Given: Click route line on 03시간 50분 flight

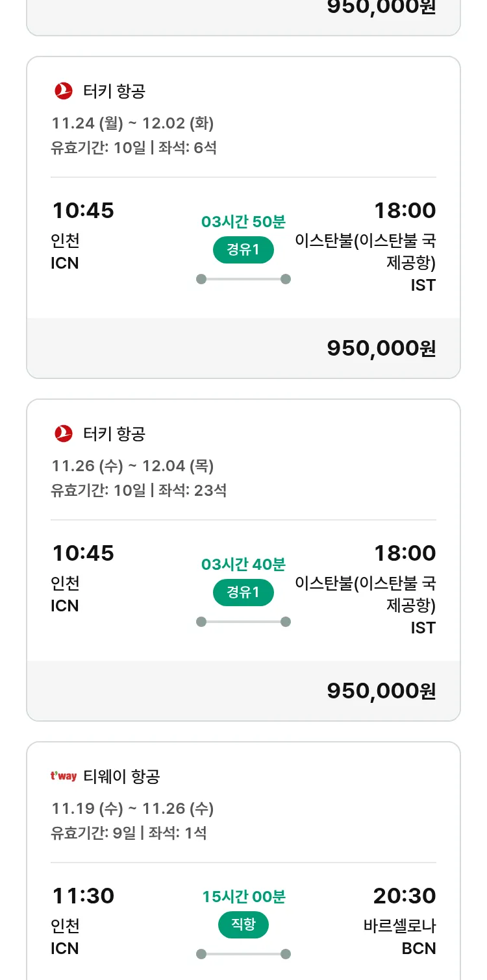Looking at the screenshot, I should 243,279.
